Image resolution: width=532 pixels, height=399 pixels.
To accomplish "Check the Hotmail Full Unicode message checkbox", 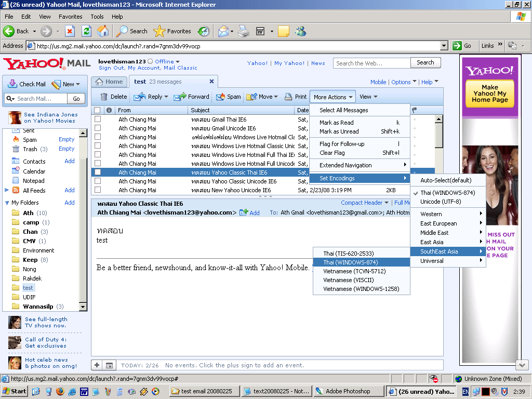I will coord(98,163).
